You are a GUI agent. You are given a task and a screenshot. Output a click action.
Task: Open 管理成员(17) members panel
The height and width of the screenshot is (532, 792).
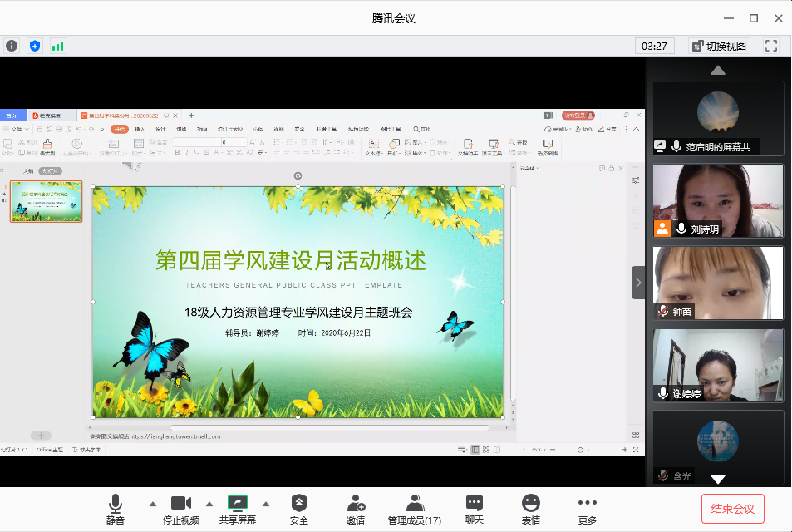pyautogui.click(x=415, y=509)
